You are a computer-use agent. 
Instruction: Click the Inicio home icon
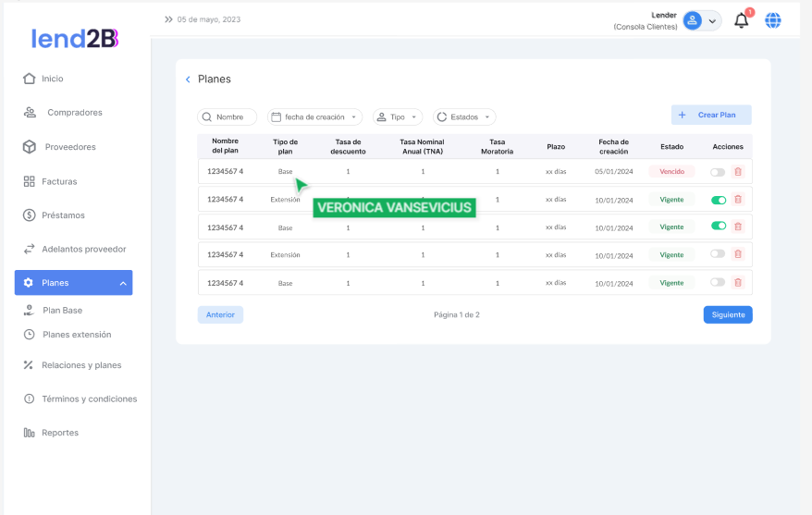click(x=29, y=79)
